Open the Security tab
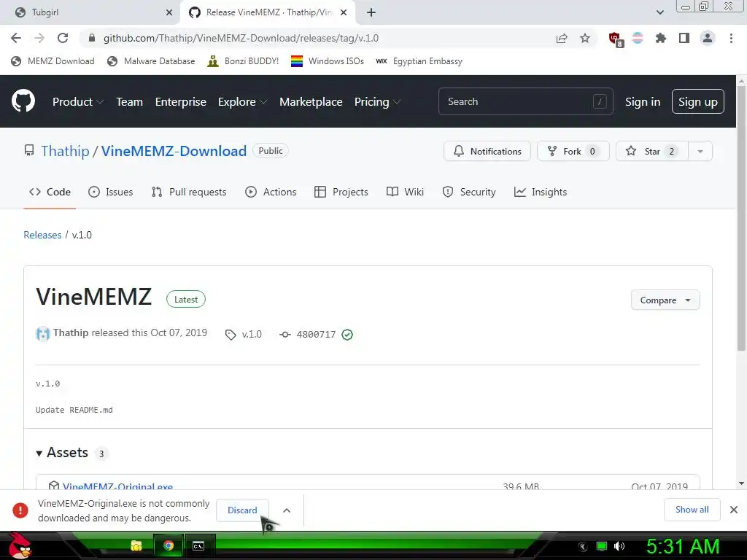 [x=469, y=192]
